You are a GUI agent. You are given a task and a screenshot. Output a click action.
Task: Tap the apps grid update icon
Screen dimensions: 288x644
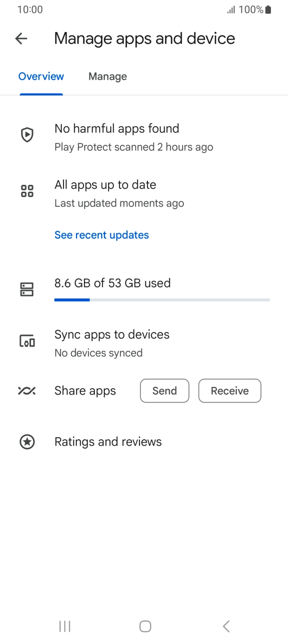tap(27, 191)
